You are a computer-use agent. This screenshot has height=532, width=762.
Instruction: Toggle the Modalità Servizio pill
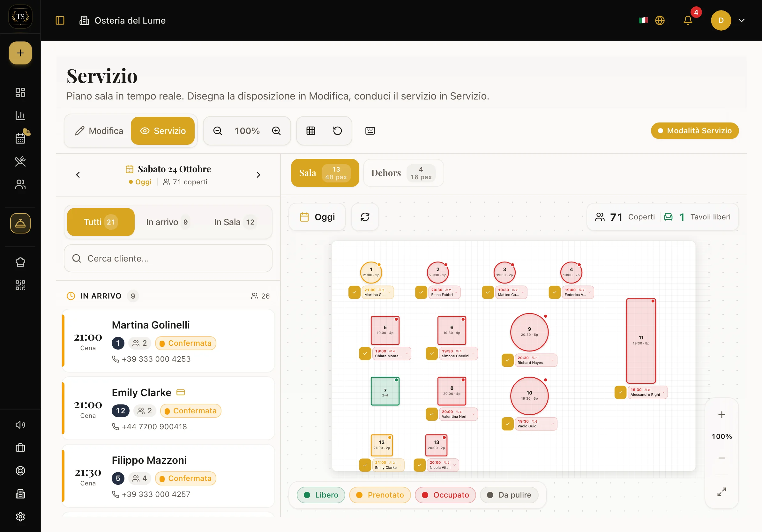coord(695,131)
